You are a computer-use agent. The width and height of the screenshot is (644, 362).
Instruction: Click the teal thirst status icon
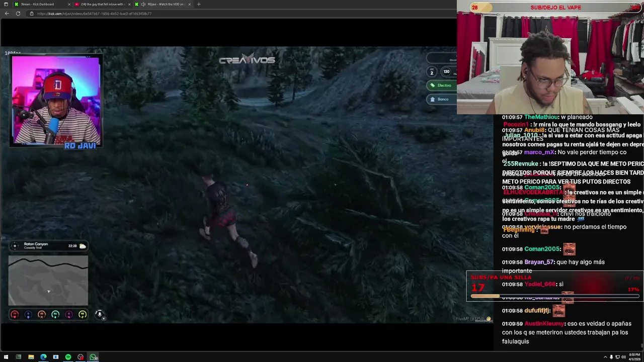coord(55,315)
